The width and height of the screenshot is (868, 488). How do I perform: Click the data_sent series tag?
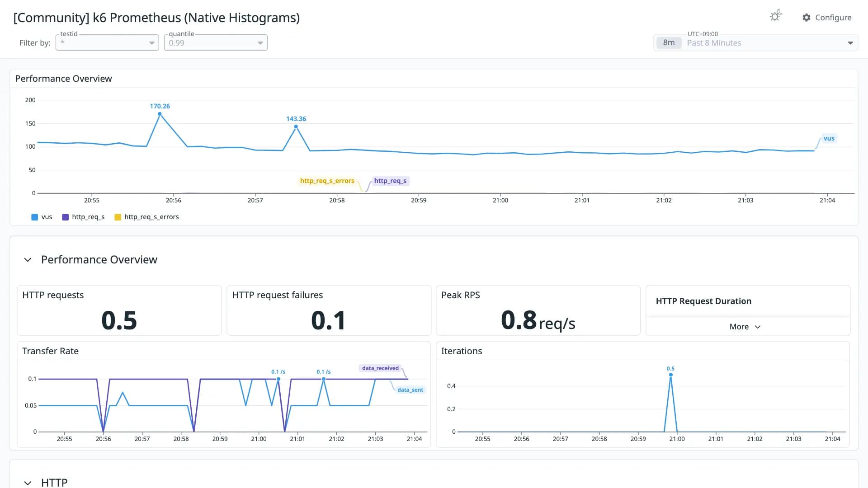[410, 390]
